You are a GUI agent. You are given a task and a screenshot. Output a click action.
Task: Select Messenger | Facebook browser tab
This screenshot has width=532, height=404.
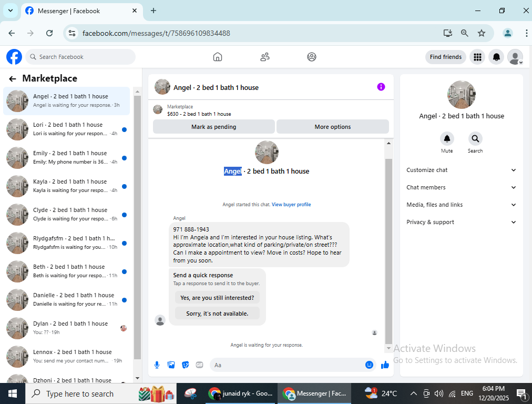(82, 11)
